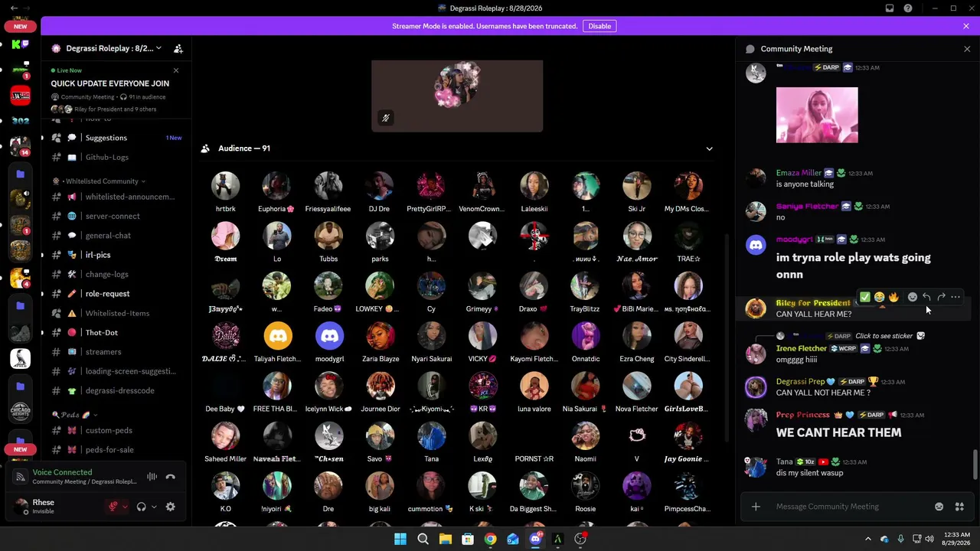This screenshot has height=551, width=980.
Task: View moodygrl's audience avatar
Action: click(329, 336)
